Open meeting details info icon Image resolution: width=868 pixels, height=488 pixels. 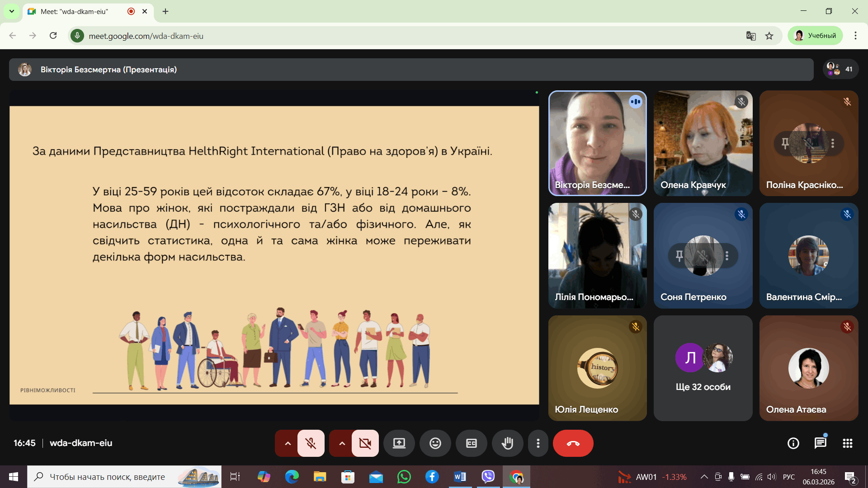coord(793,443)
